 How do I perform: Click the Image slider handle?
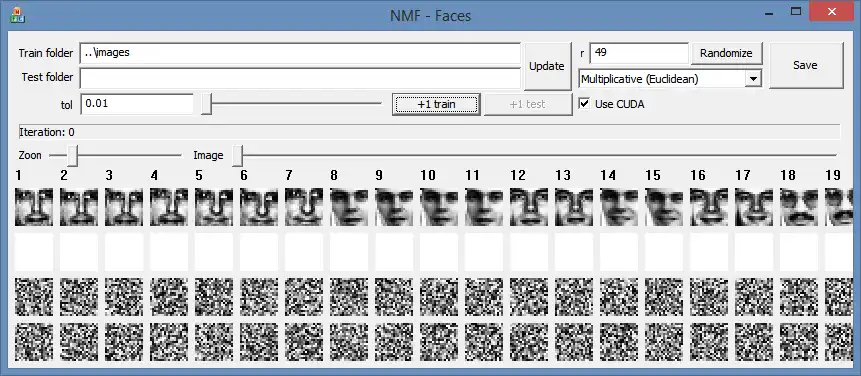tap(237, 155)
